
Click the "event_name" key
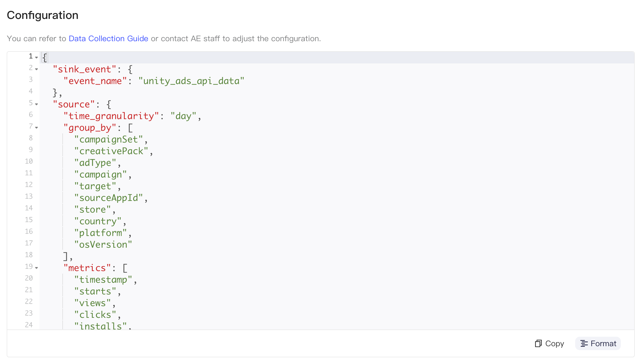pos(95,81)
